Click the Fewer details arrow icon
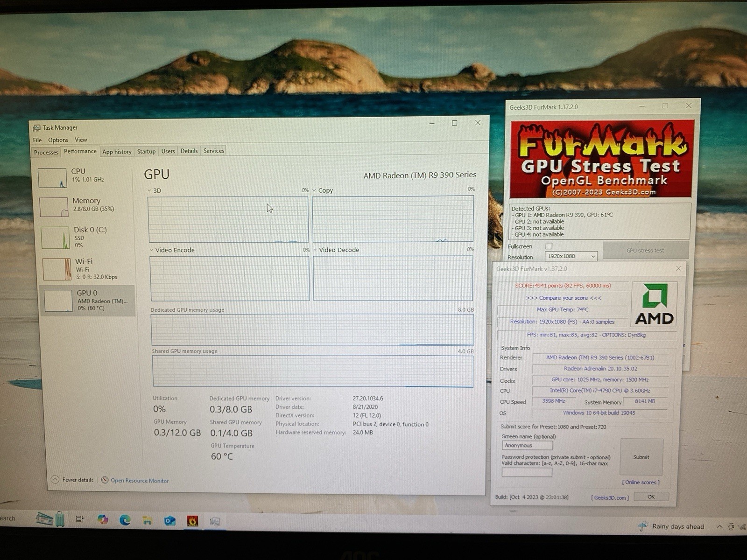The height and width of the screenshot is (560, 747). click(55, 479)
